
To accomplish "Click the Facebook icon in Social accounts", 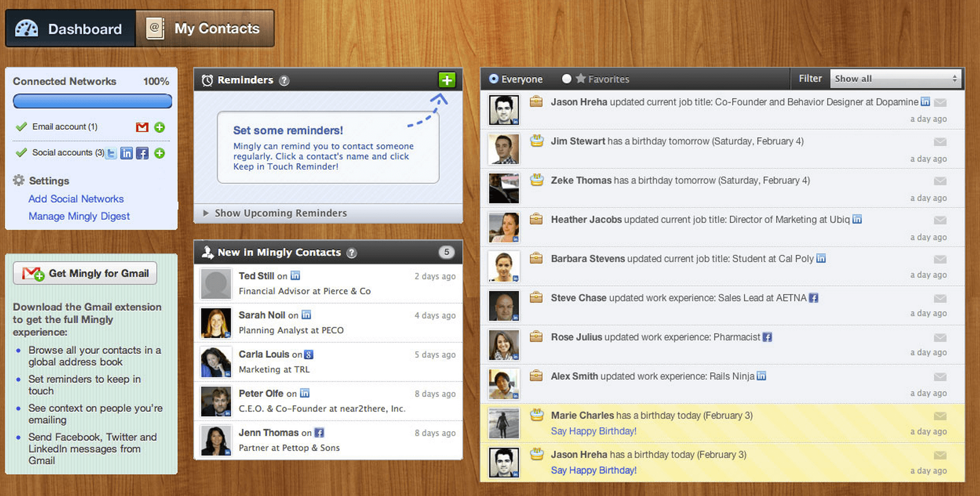I will (142, 153).
